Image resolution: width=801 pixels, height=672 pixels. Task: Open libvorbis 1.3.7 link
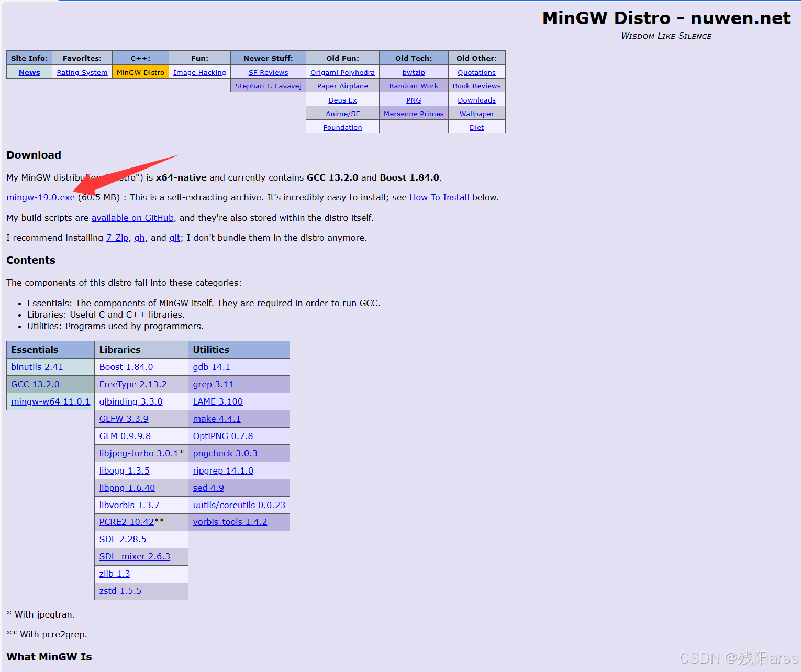[x=129, y=505]
